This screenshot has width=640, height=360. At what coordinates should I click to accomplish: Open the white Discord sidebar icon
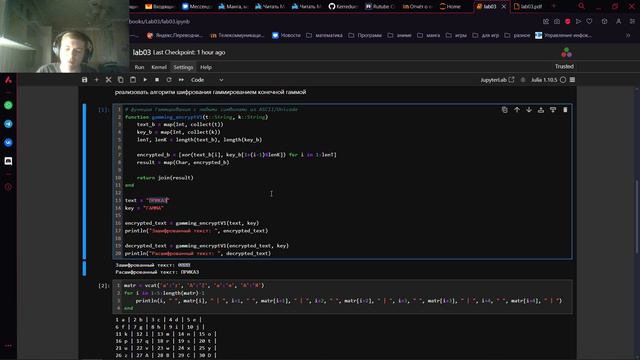8,161
